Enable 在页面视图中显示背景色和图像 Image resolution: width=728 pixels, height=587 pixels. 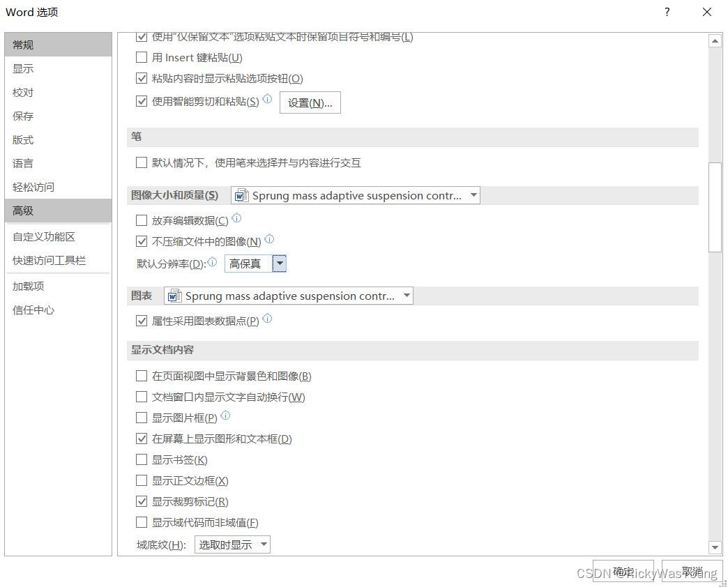[x=142, y=376]
